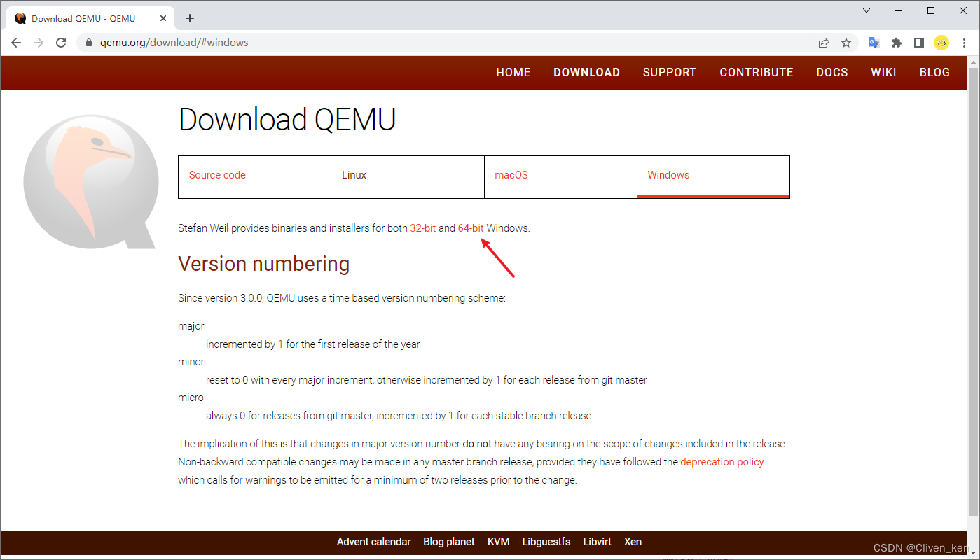This screenshot has width=980, height=560.
Task: Click the word 'minor' in the list
Action: coord(191,362)
